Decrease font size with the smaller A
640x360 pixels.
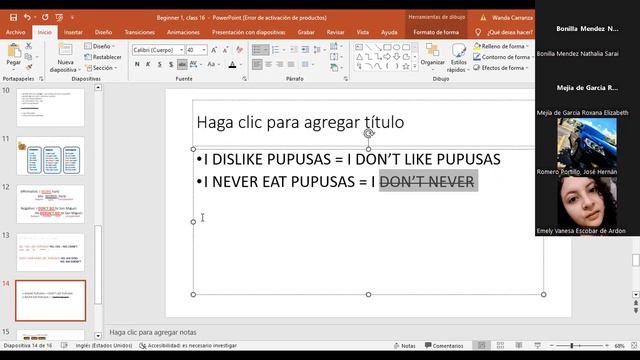click(x=225, y=50)
